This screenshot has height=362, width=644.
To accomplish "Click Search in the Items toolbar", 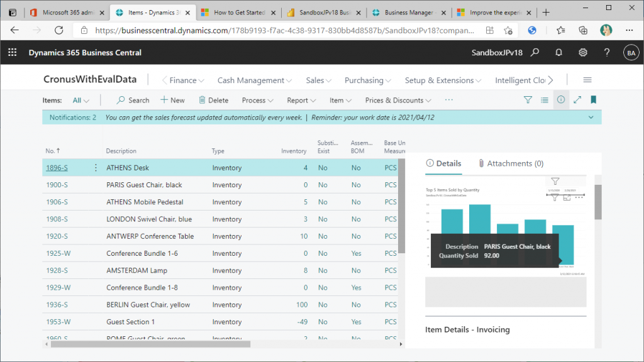I will [x=133, y=100].
